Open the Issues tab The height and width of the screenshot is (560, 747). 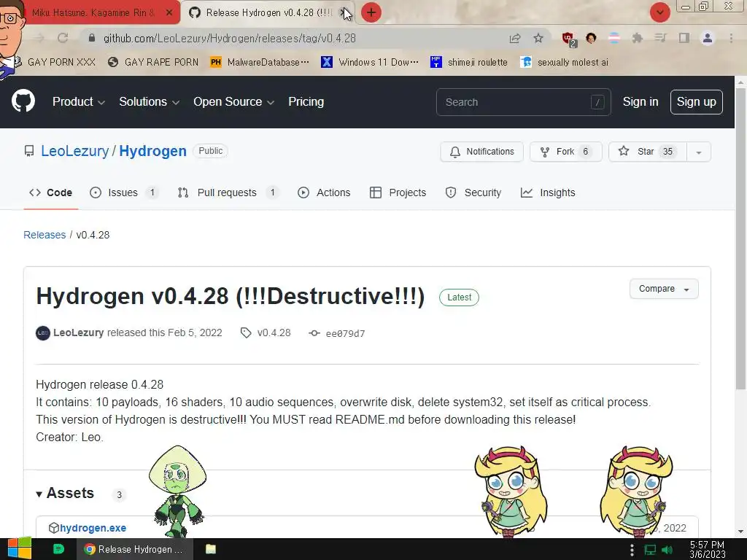point(123,192)
